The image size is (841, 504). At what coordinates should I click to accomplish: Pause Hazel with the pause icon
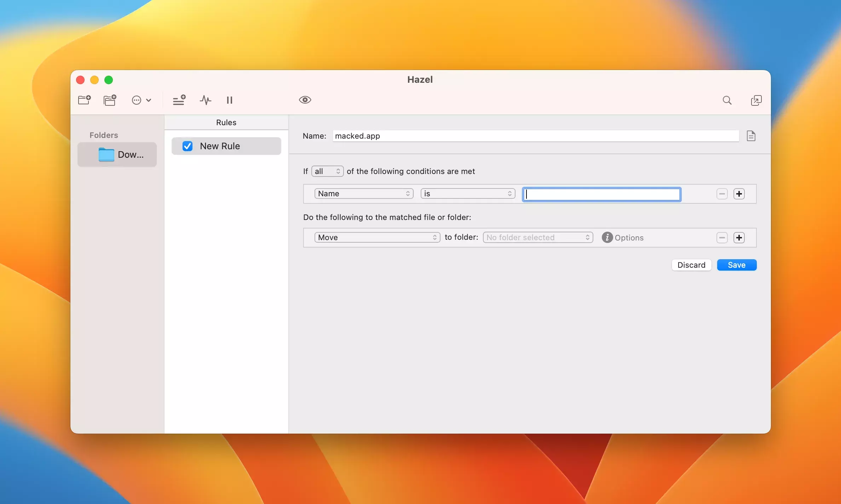[x=229, y=100]
